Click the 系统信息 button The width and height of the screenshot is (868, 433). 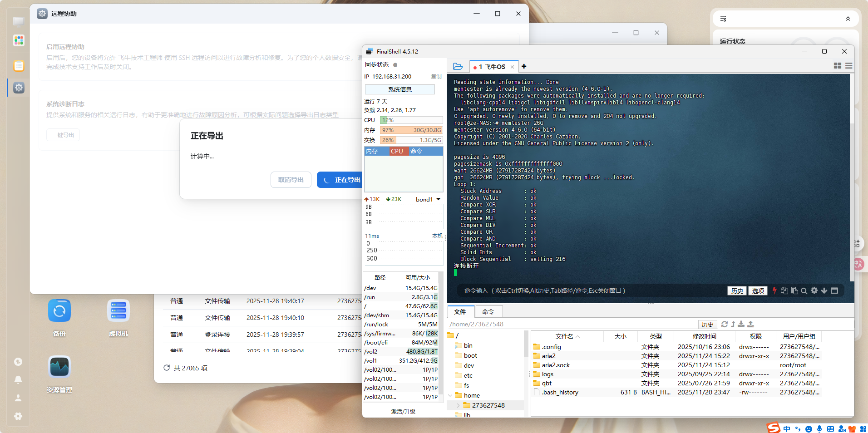399,89
